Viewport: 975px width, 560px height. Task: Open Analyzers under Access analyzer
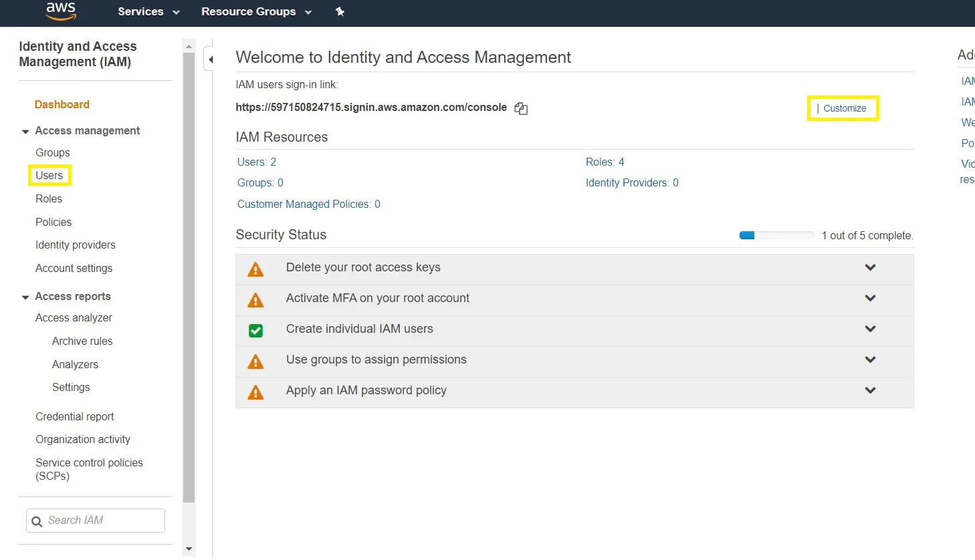[x=75, y=364]
